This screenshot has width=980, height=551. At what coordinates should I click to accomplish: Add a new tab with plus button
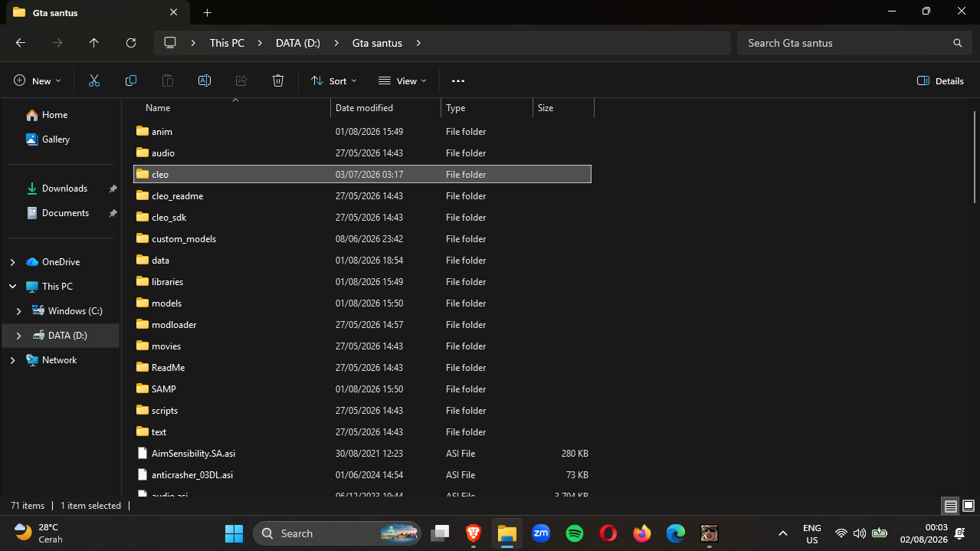click(x=207, y=12)
